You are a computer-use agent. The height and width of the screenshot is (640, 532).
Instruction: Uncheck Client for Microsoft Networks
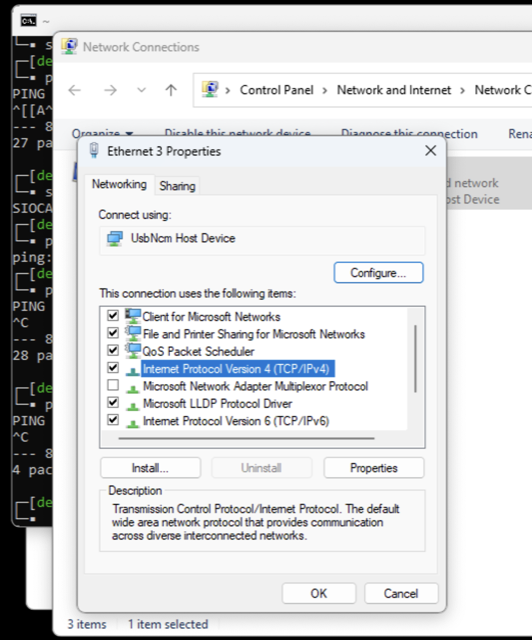tap(113, 315)
